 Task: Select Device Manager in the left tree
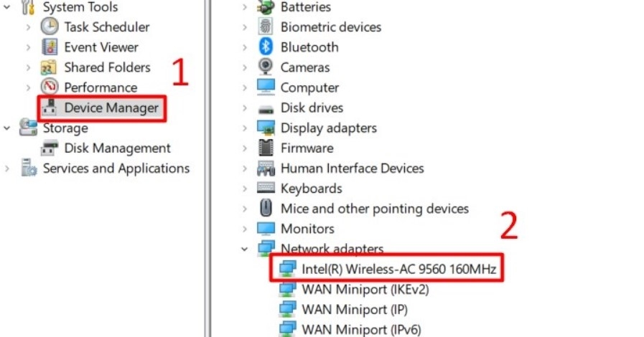(111, 108)
